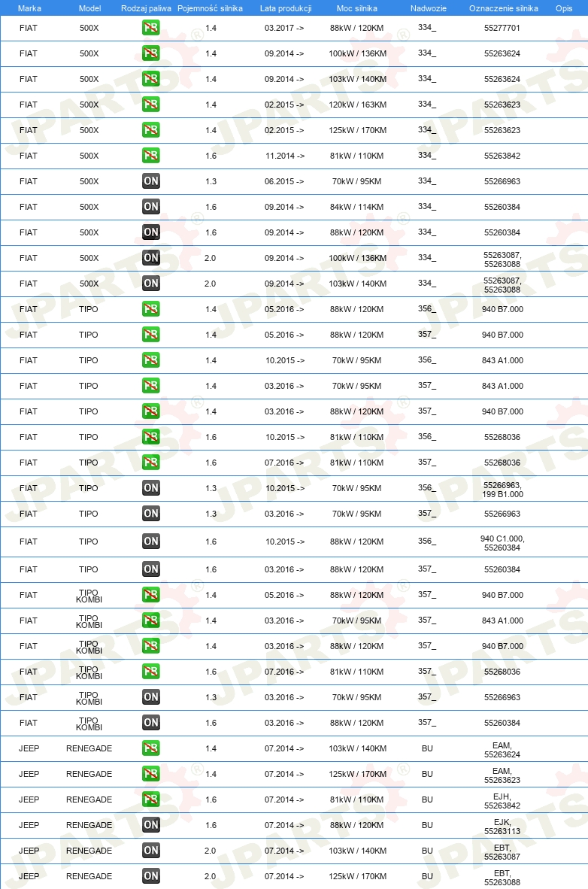The image size is (588, 889).
Task: Click the Opis column header
Action: tap(564, 8)
